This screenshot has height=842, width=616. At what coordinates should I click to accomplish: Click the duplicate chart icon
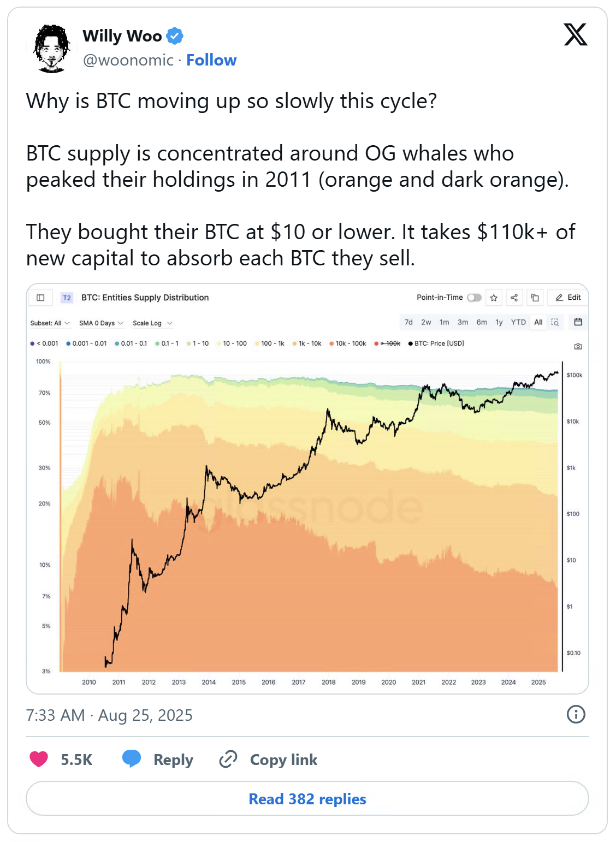(535, 298)
